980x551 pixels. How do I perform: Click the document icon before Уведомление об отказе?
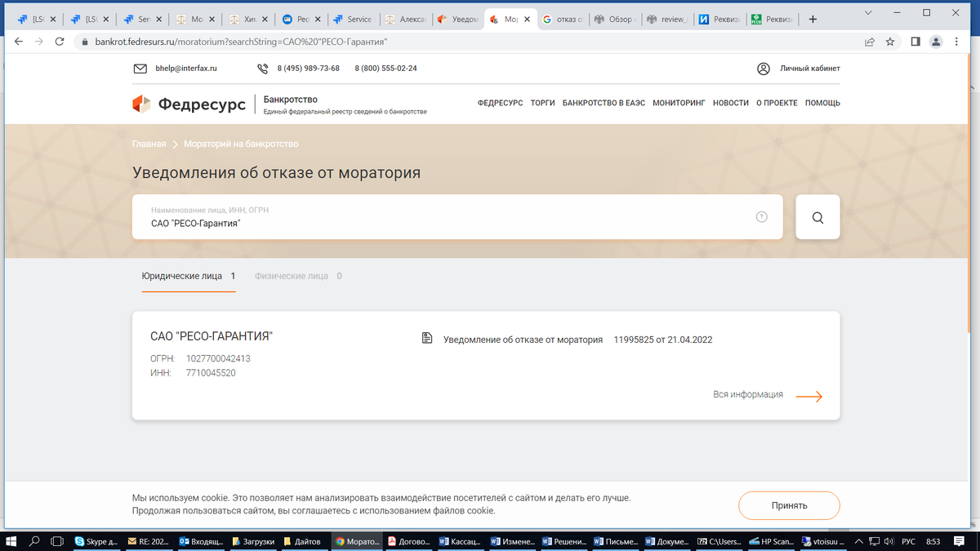point(426,339)
